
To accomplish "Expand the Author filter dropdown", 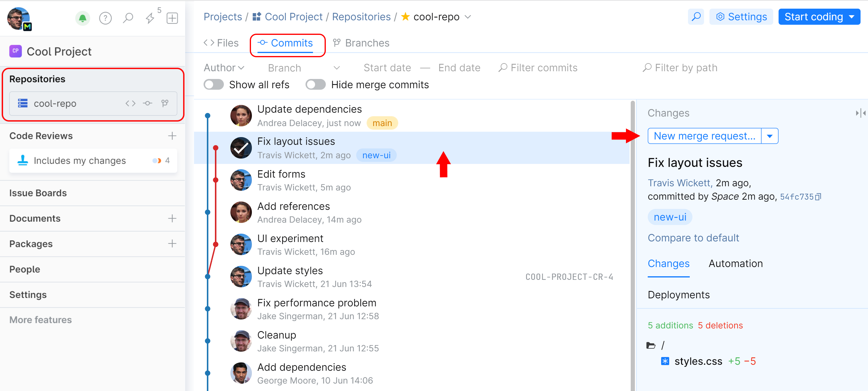I will click(224, 68).
